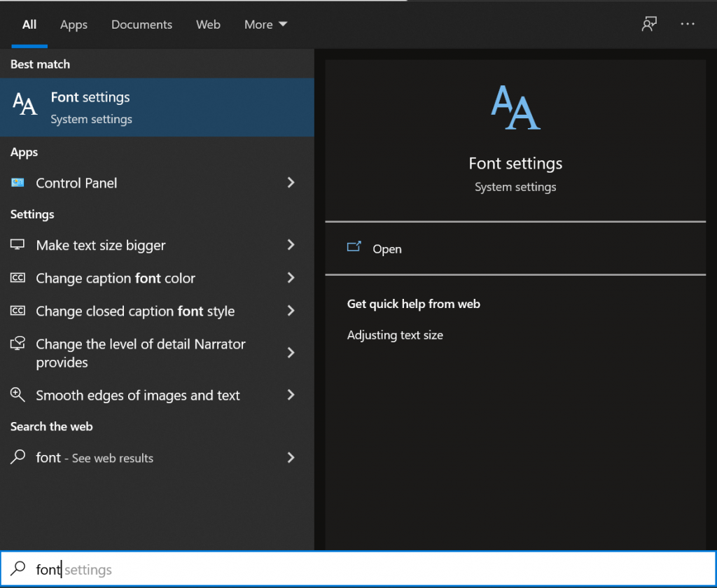The height and width of the screenshot is (588, 717).
Task: Click the CC icon for closed caption font style
Action: 18,311
